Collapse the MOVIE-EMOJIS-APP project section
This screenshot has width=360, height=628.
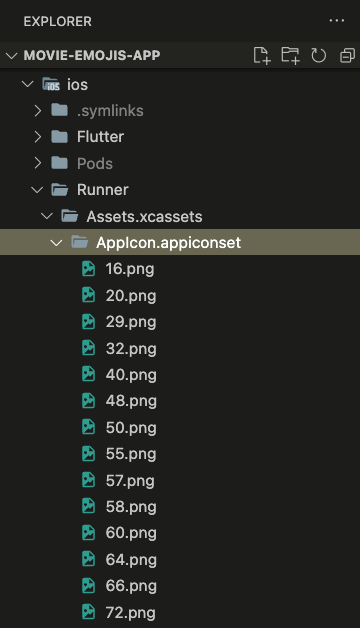pyautogui.click(x=12, y=55)
